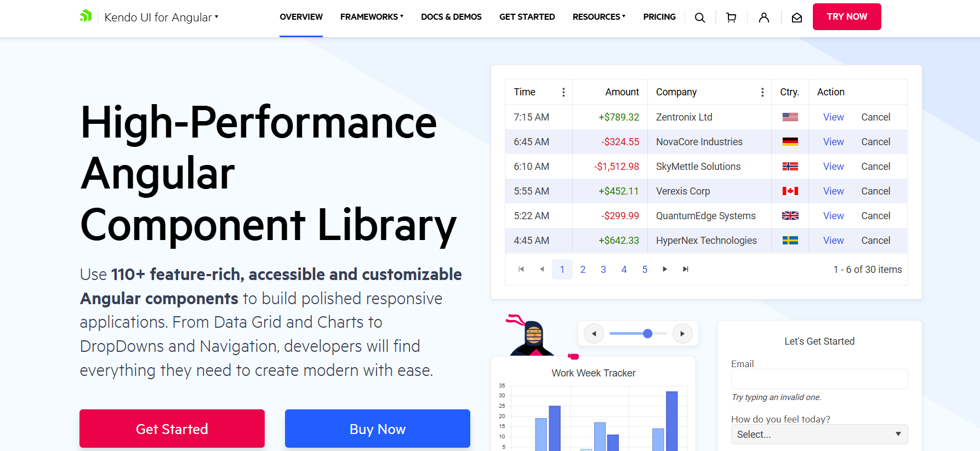Open the Company column menu icon
The width and height of the screenshot is (980, 451).
[x=762, y=92]
